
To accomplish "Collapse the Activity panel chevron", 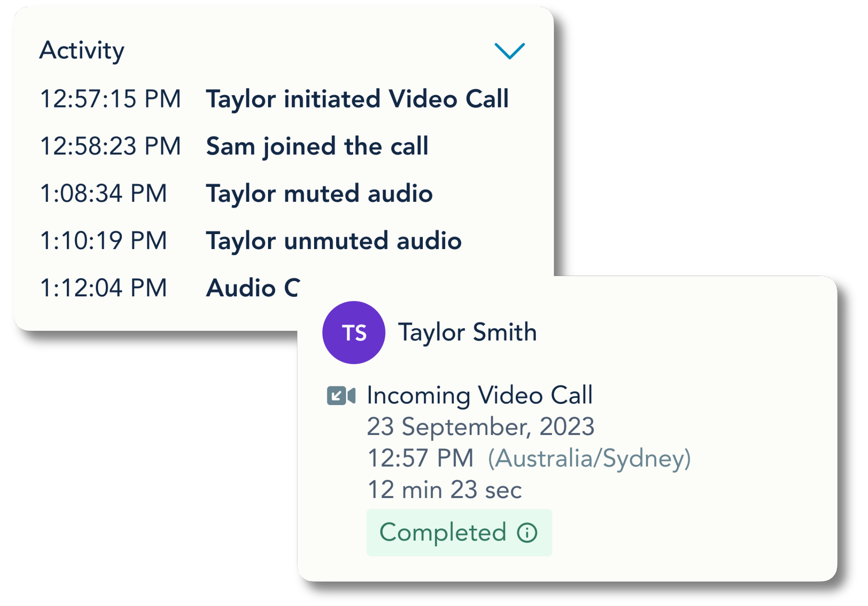I will [x=510, y=51].
